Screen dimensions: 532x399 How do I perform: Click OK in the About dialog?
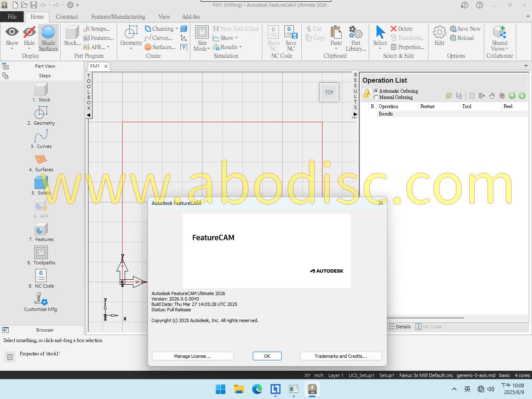click(267, 356)
